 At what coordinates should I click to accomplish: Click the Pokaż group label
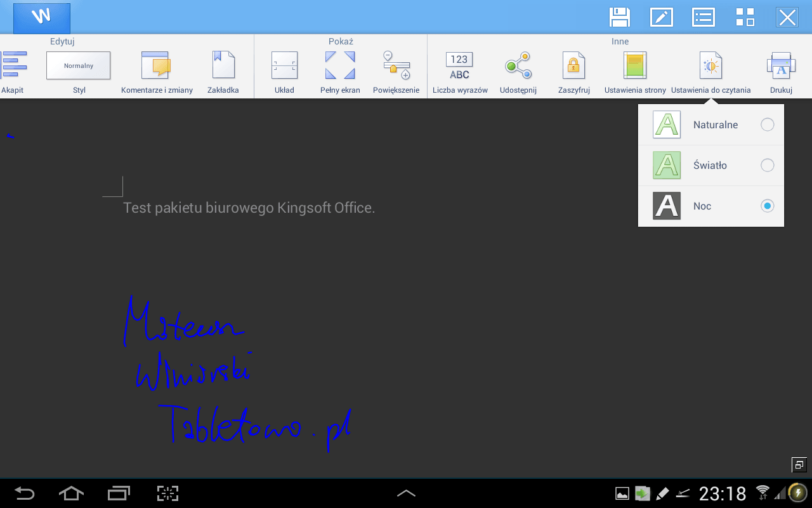(x=341, y=41)
